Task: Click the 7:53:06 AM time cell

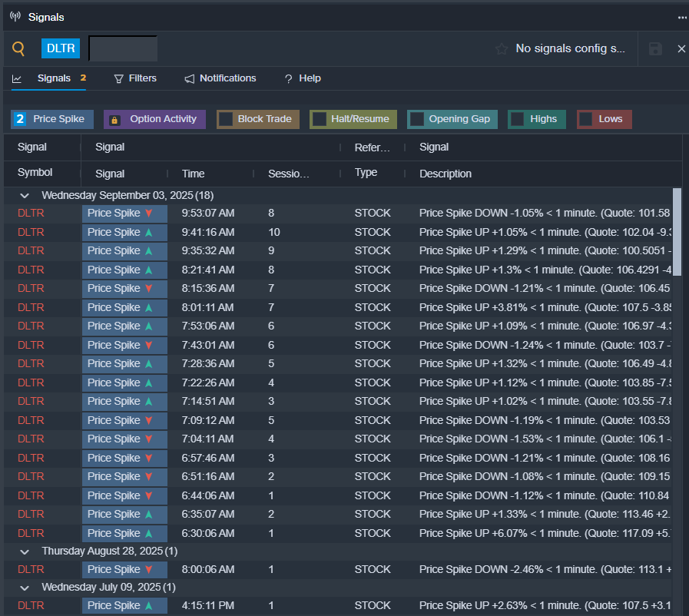Action: [x=208, y=326]
